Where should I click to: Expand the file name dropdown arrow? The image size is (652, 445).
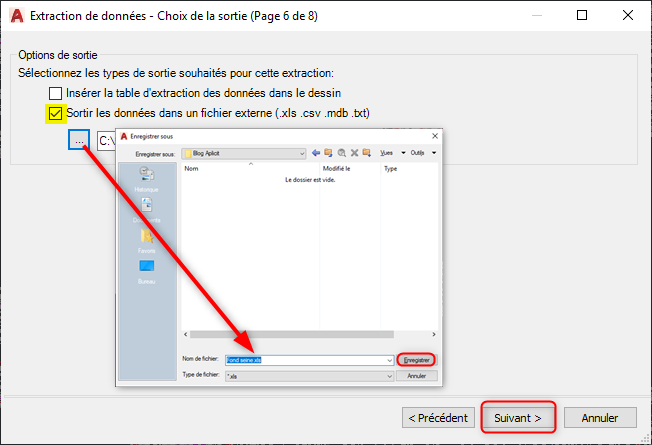tap(389, 359)
